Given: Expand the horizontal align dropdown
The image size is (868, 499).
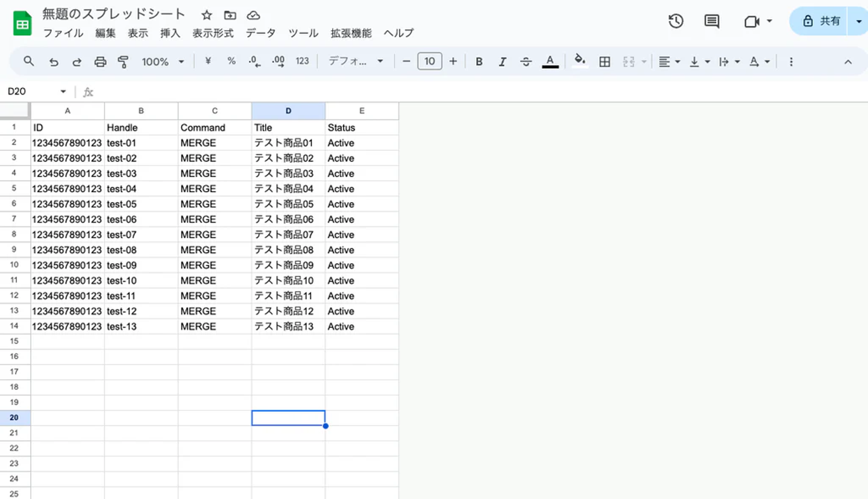Looking at the screenshot, I should (x=669, y=61).
